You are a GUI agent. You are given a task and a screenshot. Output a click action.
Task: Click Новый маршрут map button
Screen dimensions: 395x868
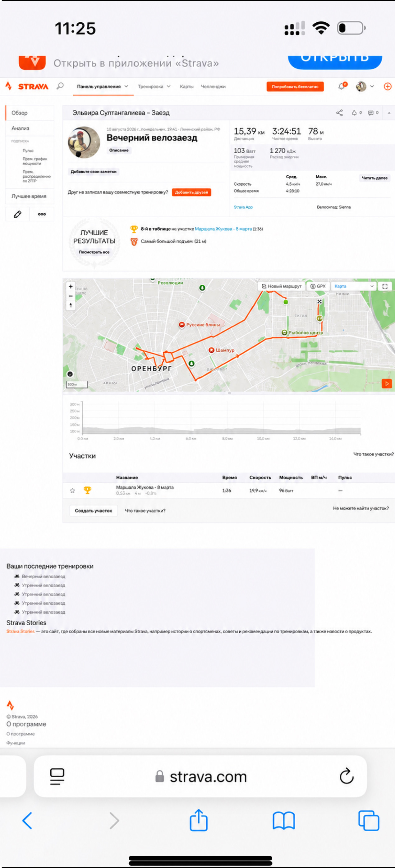[281, 286]
